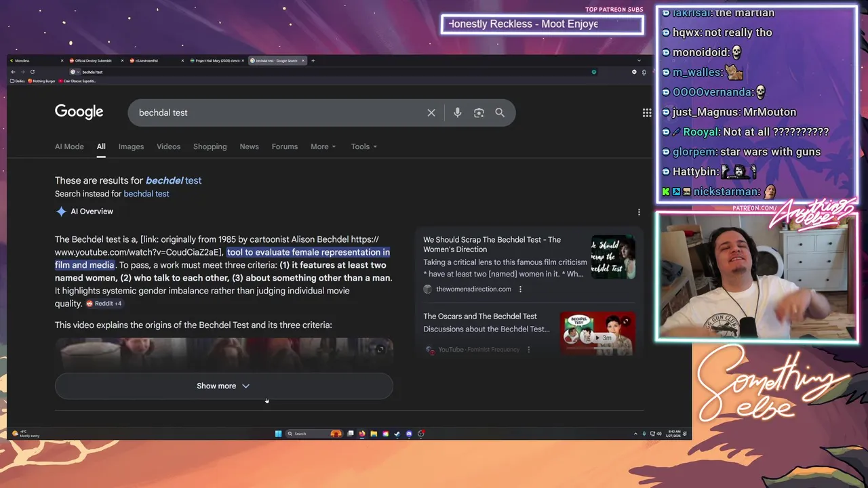Viewport: 868px width, 488px height.
Task: Open The Oscars and The Bechdel Test video
Action: coord(480,317)
